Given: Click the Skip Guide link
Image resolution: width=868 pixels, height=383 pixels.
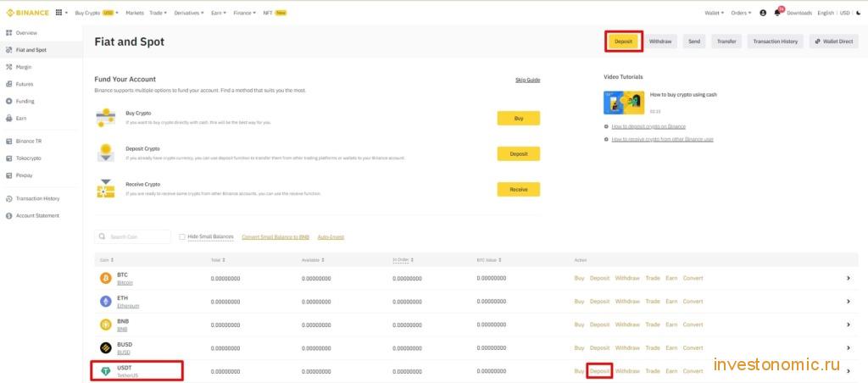Looking at the screenshot, I should tap(527, 80).
